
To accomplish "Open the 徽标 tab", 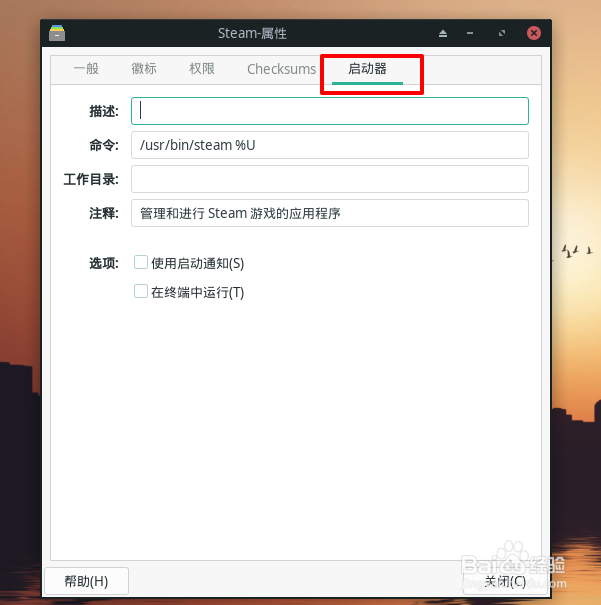I will [144, 69].
